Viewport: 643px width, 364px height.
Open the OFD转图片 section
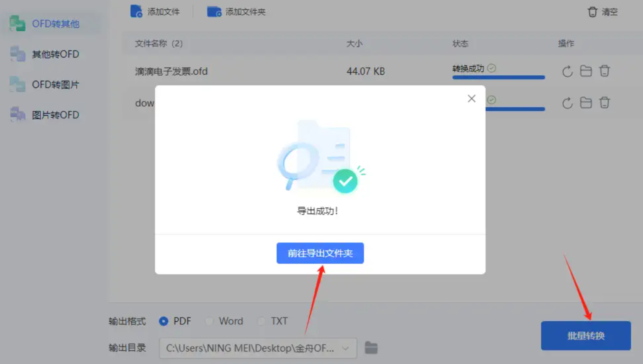(55, 85)
